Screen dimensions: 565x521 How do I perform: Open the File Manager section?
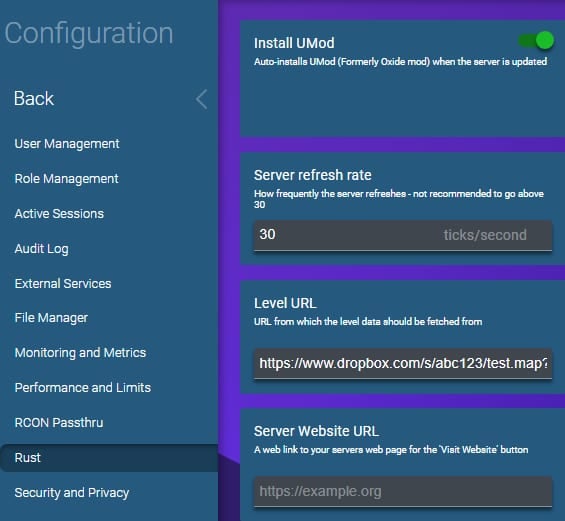(x=51, y=318)
